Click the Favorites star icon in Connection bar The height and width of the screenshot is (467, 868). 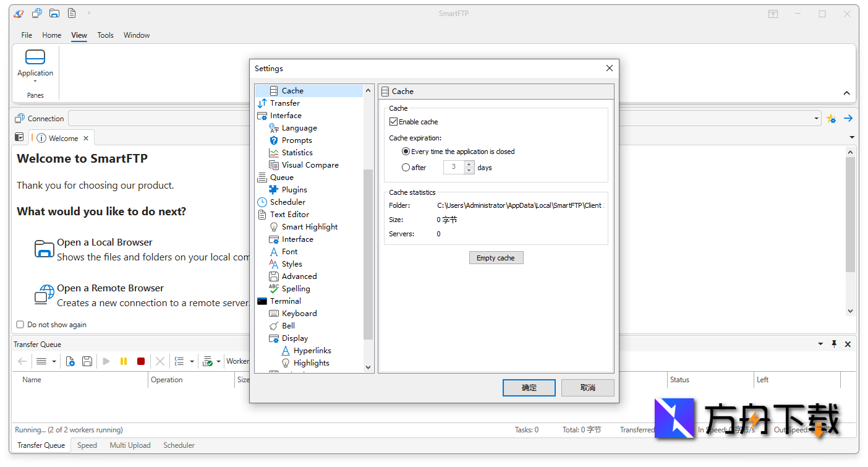pyautogui.click(x=831, y=118)
